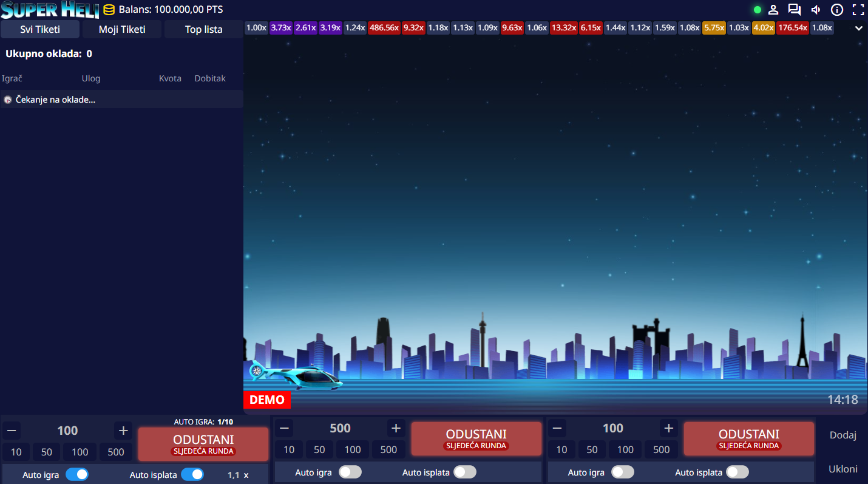868x484 pixels.
Task: Click the 500 bet amount field
Action: 340,428
